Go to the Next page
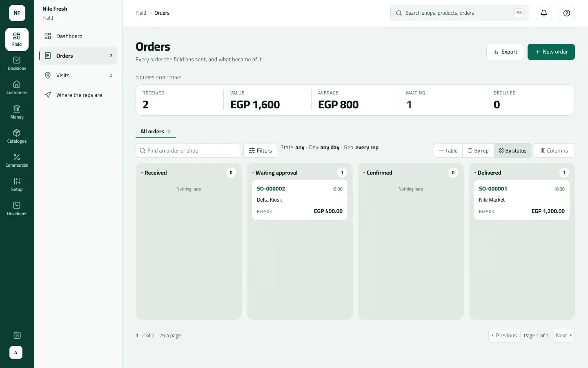Image resolution: width=588 pixels, height=368 pixels. point(563,335)
